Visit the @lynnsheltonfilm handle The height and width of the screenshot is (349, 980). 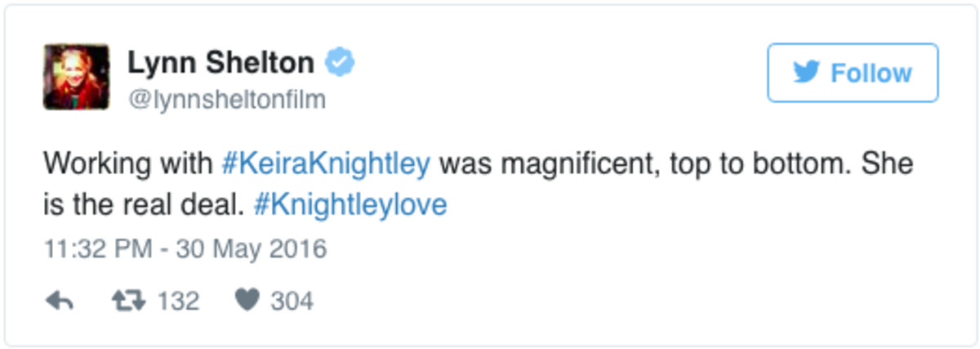[226, 100]
